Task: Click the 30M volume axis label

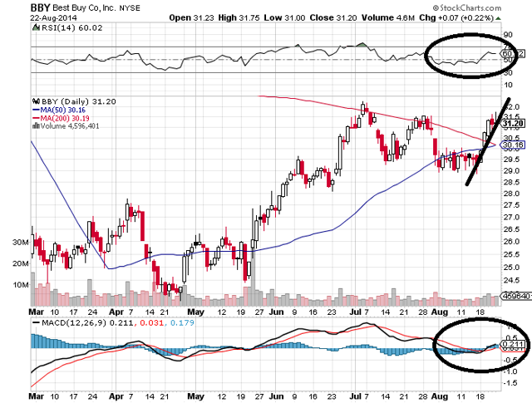Action: [21, 242]
